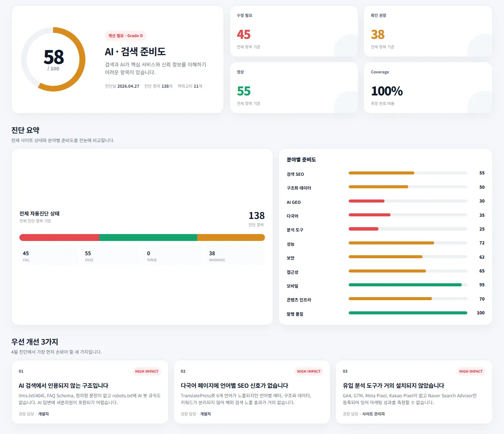Viewport: 504px width, 434px height.
Task: Open the 수정 필요 card showing 45
Action: (x=294, y=31)
